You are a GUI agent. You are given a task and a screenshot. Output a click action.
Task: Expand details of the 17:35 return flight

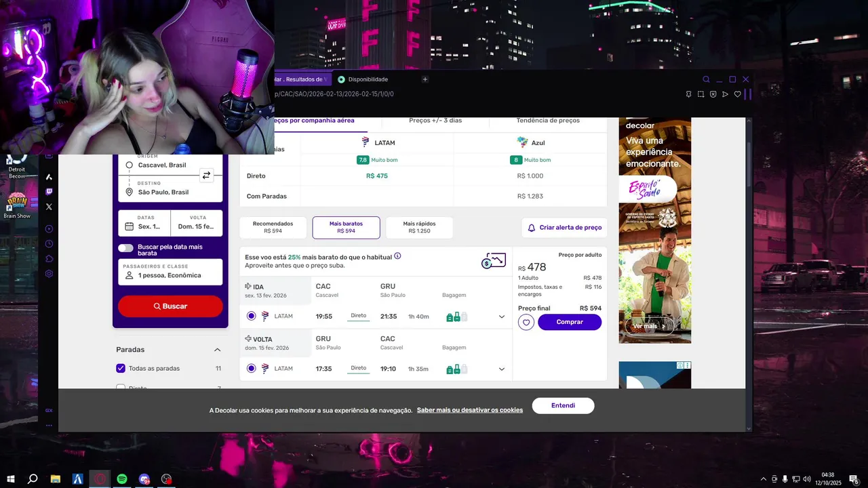pos(502,369)
